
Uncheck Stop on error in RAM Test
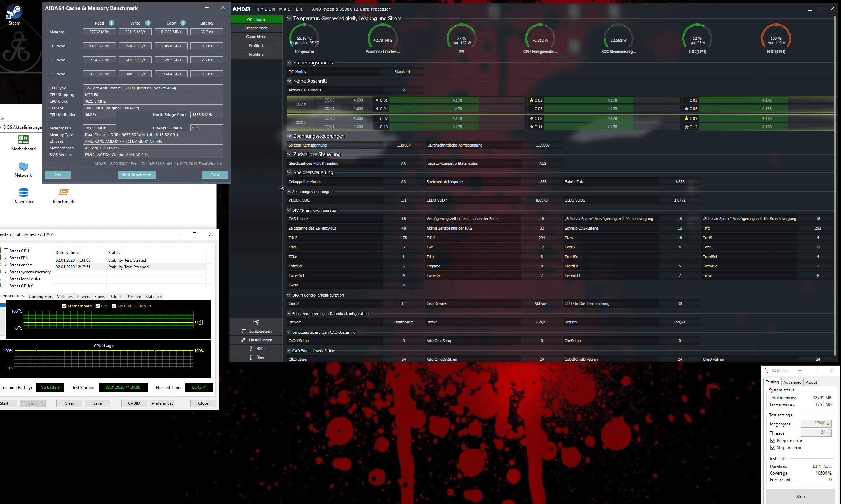pos(773,448)
